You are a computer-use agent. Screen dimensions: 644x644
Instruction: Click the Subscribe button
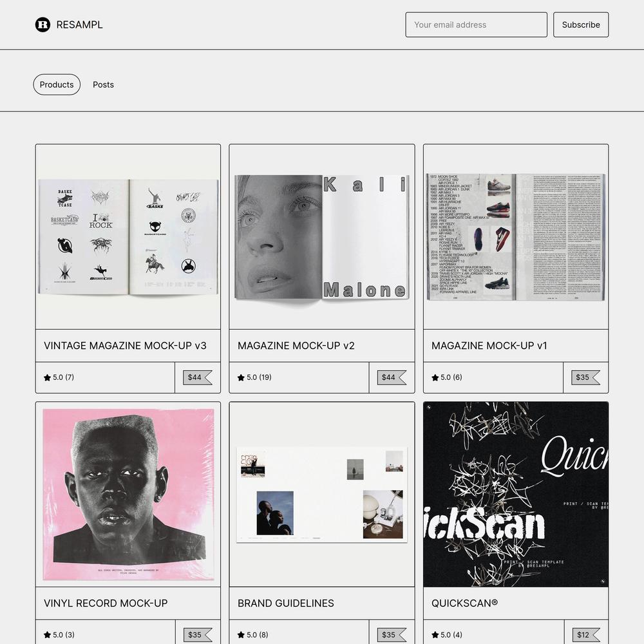click(581, 24)
